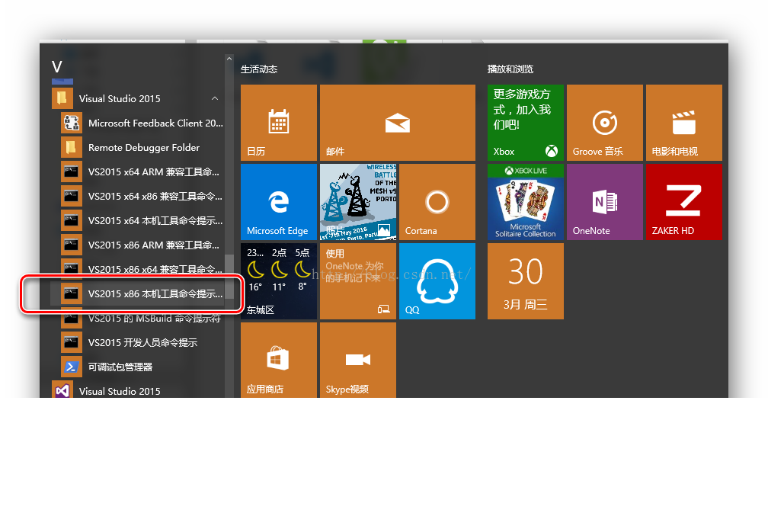Launch the Microsoft Edge tile

click(279, 202)
